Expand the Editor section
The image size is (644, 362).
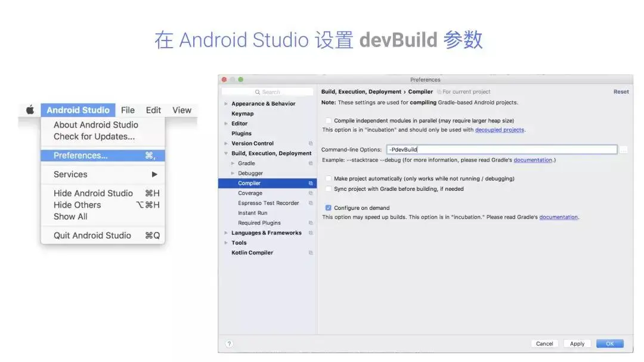pos(226,123)
